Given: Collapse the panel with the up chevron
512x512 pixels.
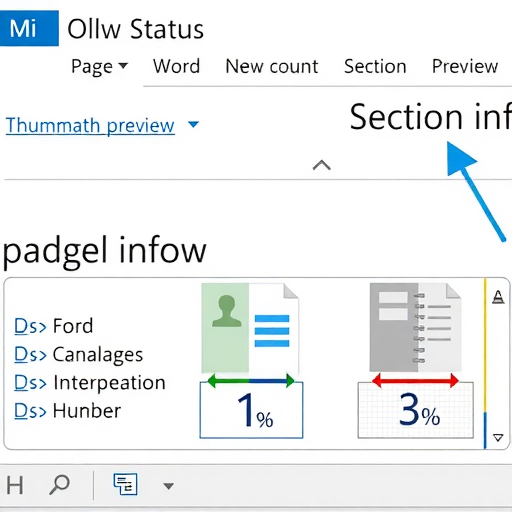Looking at the screenshot, I should pyautogui.click(x=322, y=165).
